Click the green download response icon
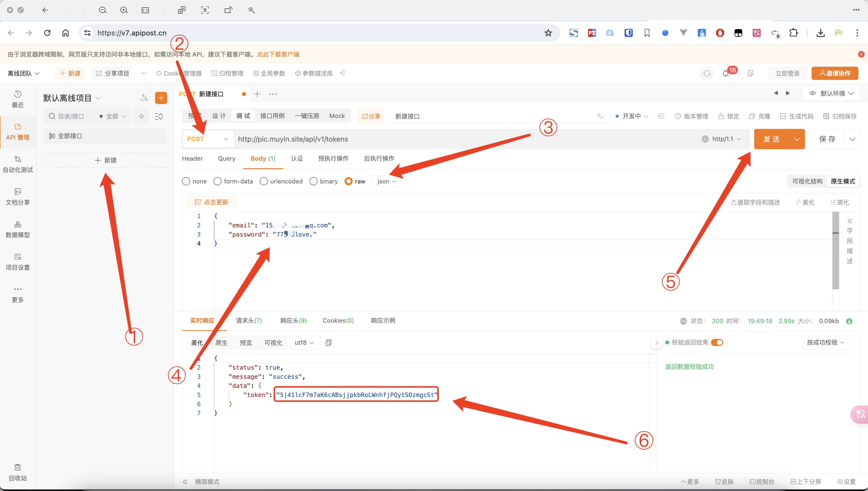 pos(849,321)
